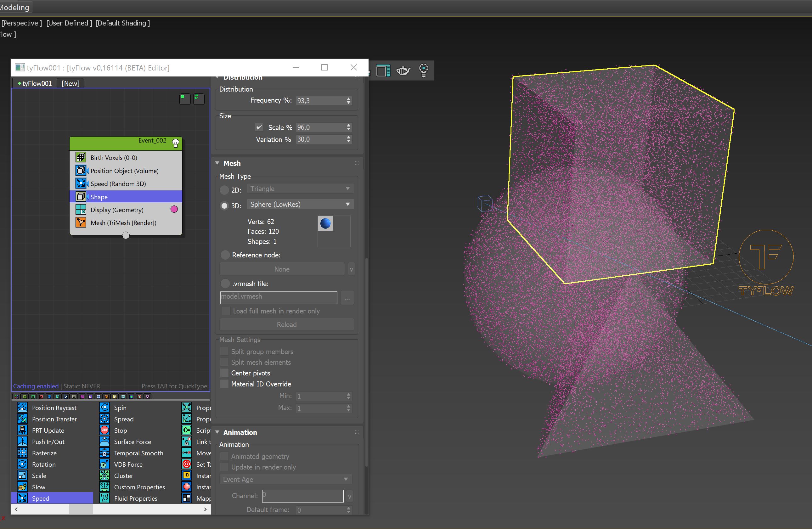Select the Birth Voxels operator icon
This screenshot has width=812, height=529.
coord(81,157)
